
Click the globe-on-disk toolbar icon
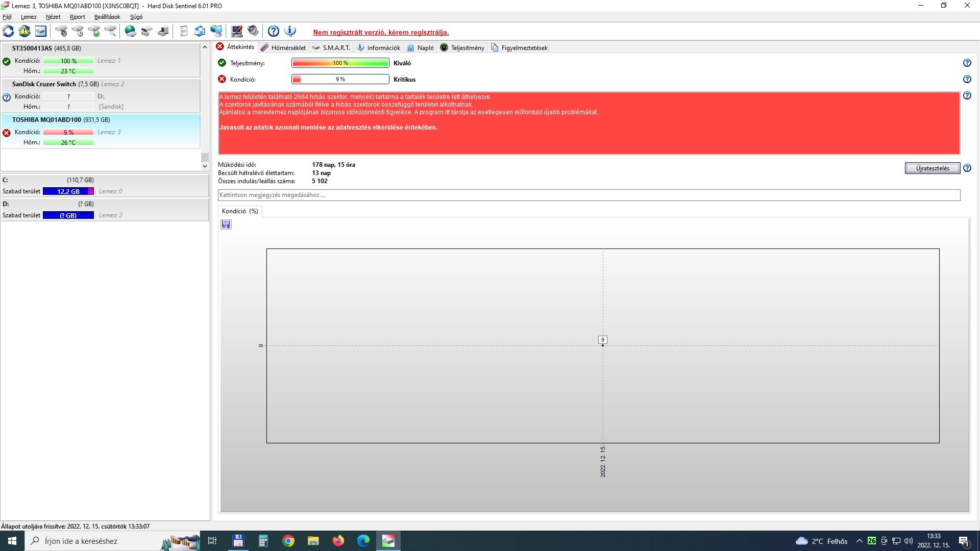(x=131, y=31)
